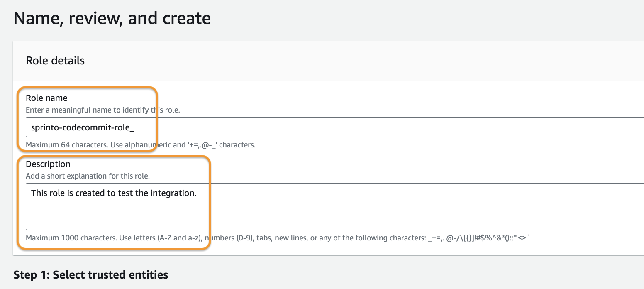Click the "Description" field label
This screenshot has width=644, height=289.
coord(48,164)
